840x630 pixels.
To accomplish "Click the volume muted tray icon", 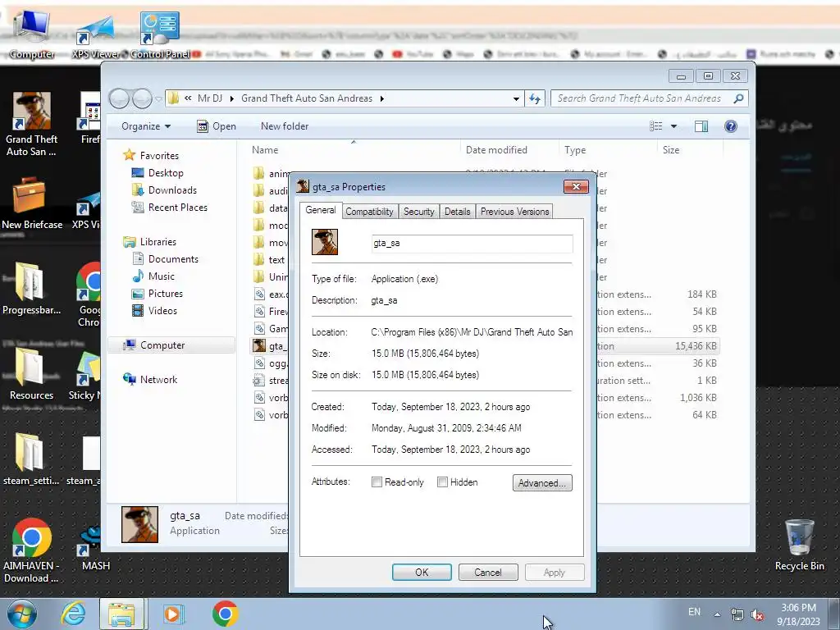I will pos(757,615).
